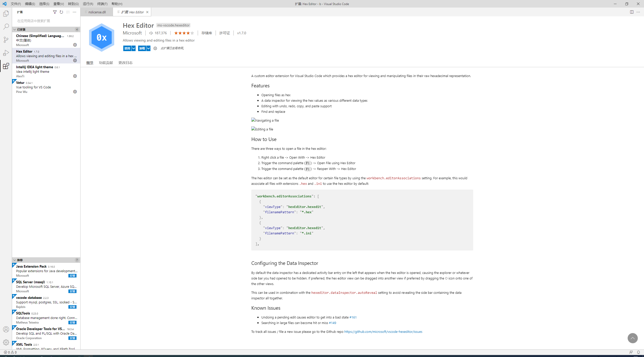Click the extension settings gear beside uninstall

(x=155, y=48)
